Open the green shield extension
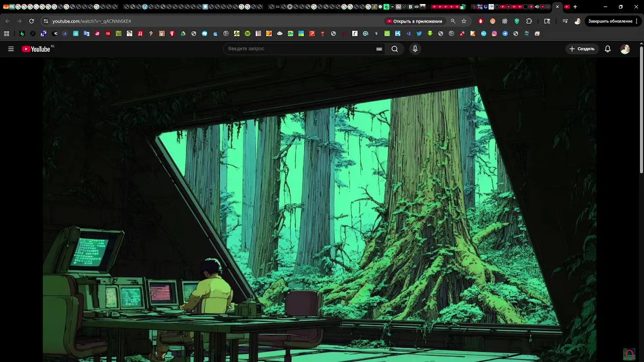The height and width of the screenshot is (362, 644). [517, 21]
